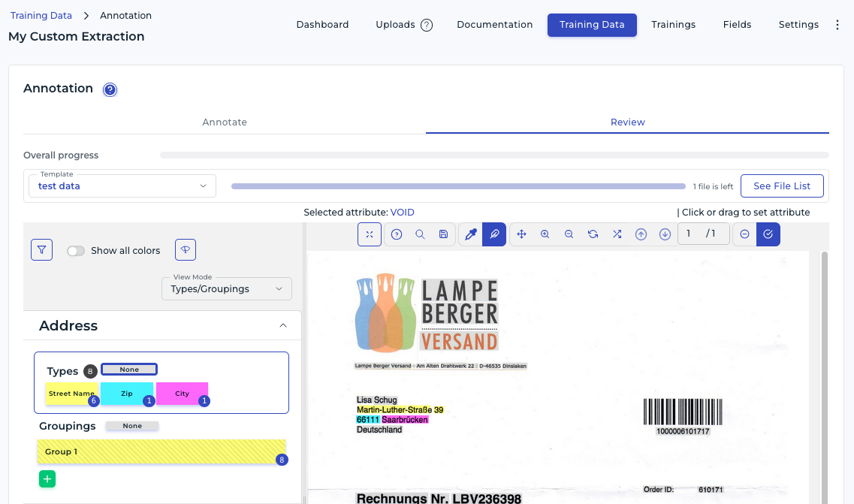The height and width of the screenshot is (504, 854).
Task: Switch to the Review tab
Action: click(627, 122)
